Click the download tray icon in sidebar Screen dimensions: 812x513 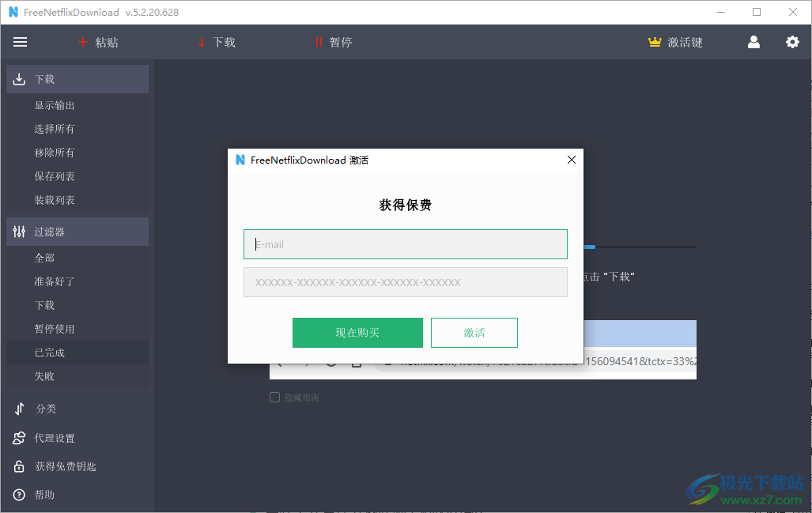(x=19, y=79)
